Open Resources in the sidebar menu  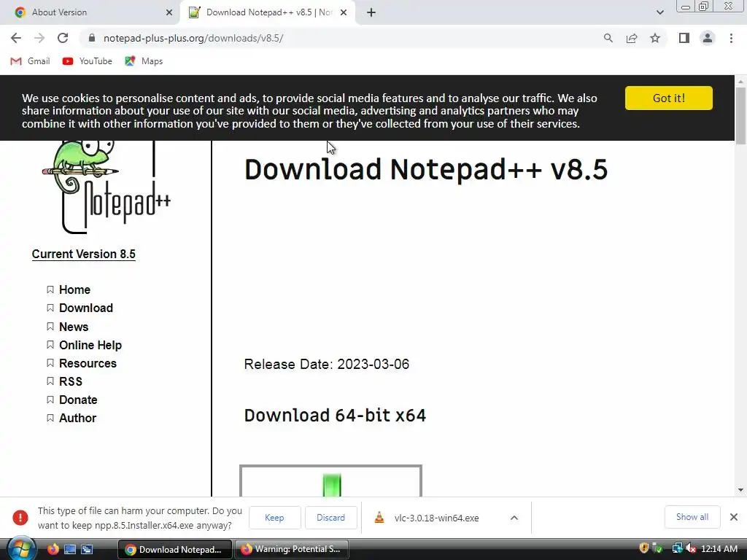pyautogui.click(x=88, y=363)
